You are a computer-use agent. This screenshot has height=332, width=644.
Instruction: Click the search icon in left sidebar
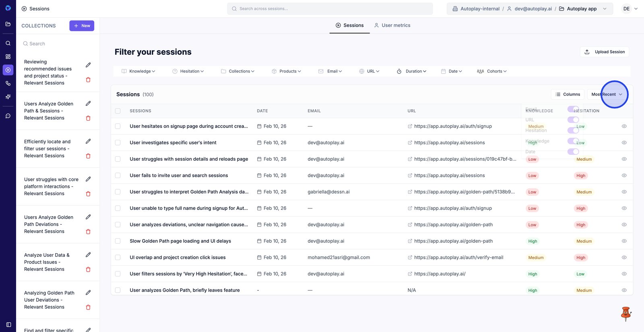click(x=8, y=43)
